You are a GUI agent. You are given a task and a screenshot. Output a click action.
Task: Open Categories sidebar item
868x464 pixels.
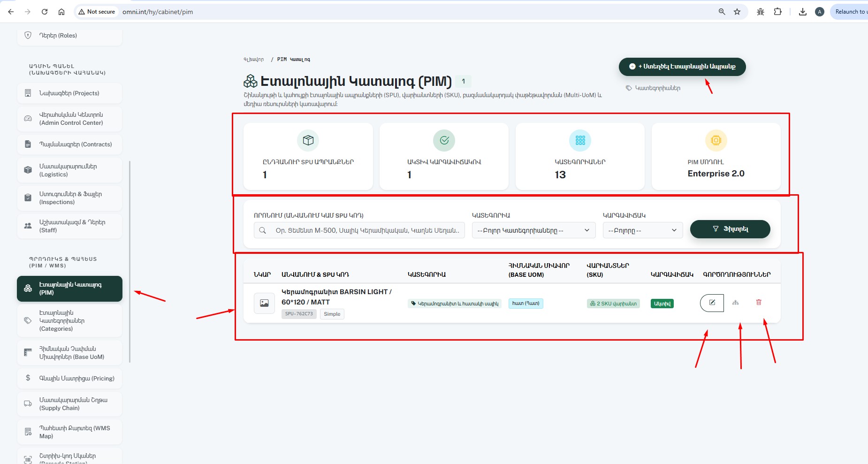[x=69, y=321]
